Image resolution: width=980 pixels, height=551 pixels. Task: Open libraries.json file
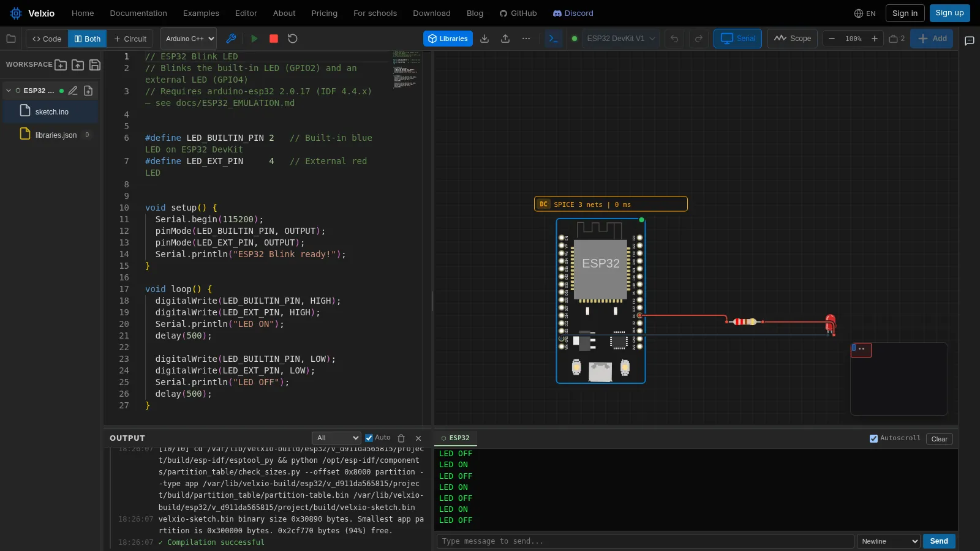point(50,135)
